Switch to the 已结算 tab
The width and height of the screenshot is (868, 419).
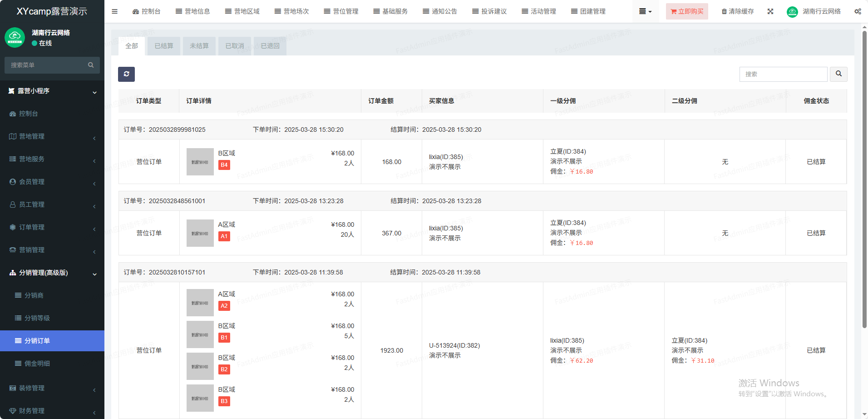coord(163,46)
